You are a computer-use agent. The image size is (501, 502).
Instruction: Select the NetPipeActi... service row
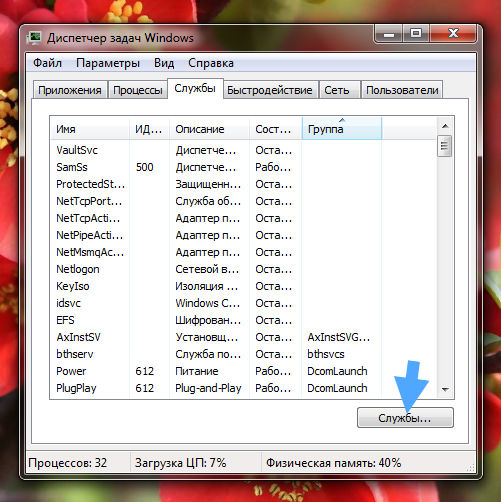242,235
